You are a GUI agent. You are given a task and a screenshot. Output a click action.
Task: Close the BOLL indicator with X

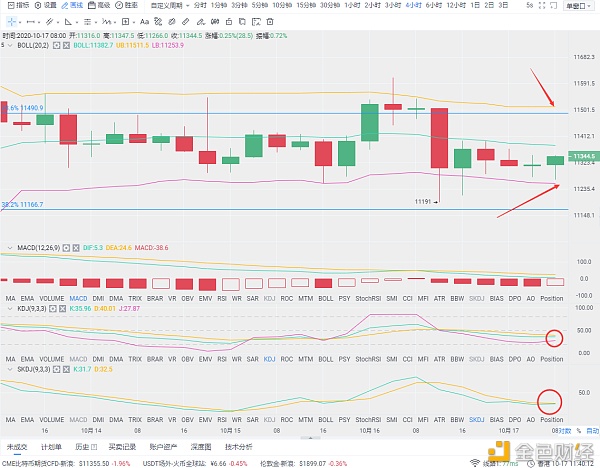[66, 46]
